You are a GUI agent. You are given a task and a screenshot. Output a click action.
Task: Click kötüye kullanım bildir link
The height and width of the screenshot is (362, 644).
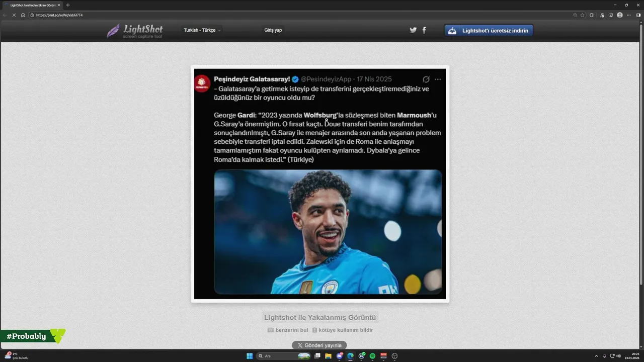pos(342,330)
